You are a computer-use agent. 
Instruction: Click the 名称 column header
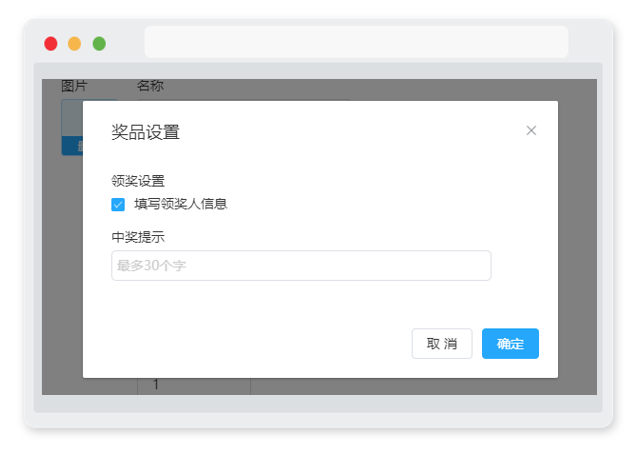point(150,86)
